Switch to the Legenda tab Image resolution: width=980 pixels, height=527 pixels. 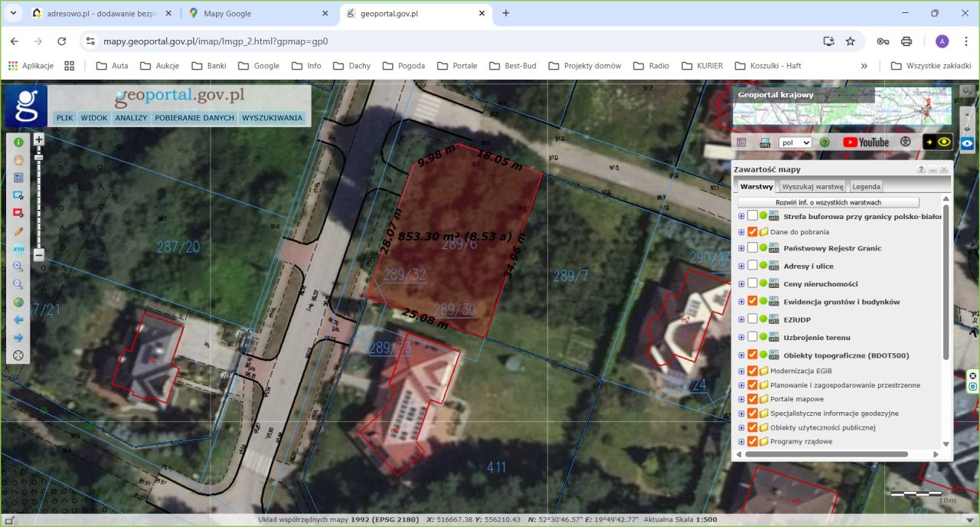point(866,186)
